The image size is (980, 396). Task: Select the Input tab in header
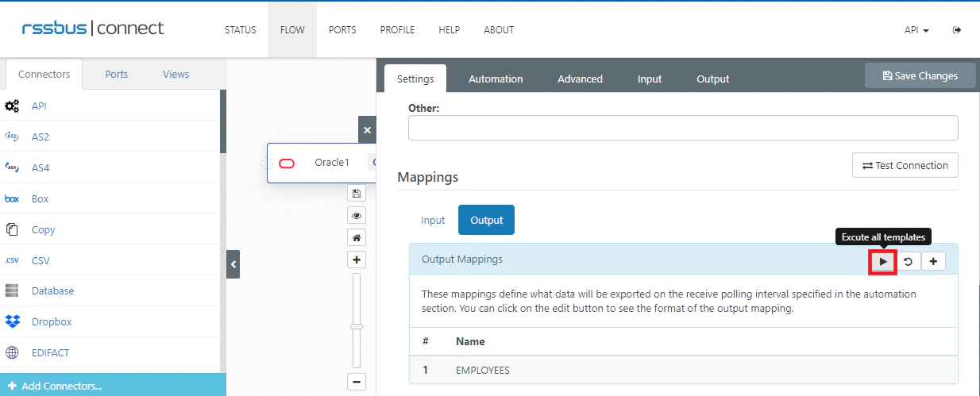tap(650, 79)
